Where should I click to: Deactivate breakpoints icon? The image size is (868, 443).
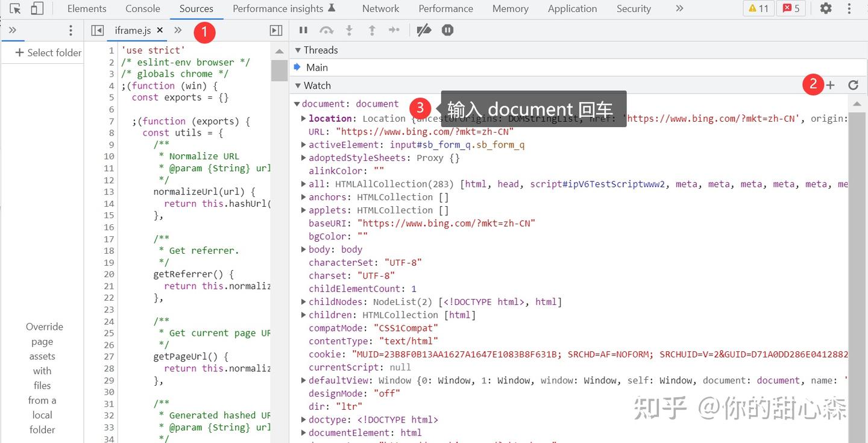tap(424, 30)
